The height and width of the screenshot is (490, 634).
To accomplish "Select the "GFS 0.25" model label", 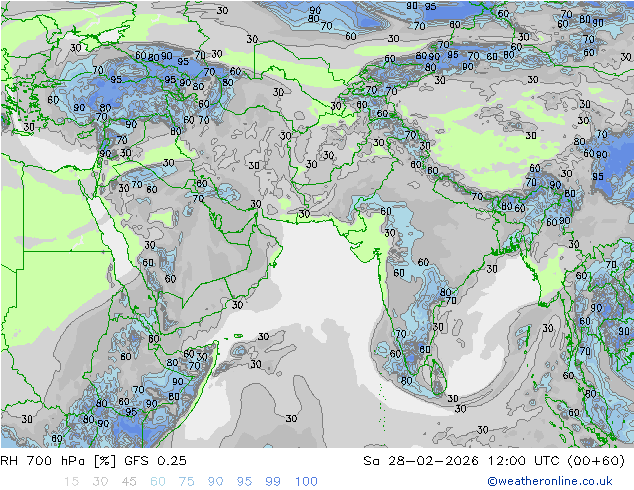I will tap(155, 460).
